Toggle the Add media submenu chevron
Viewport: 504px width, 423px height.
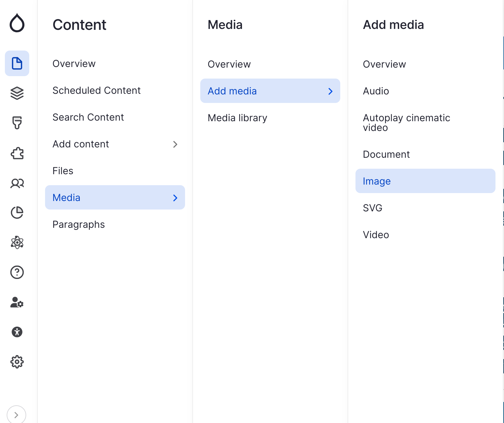tap(330, 91)
